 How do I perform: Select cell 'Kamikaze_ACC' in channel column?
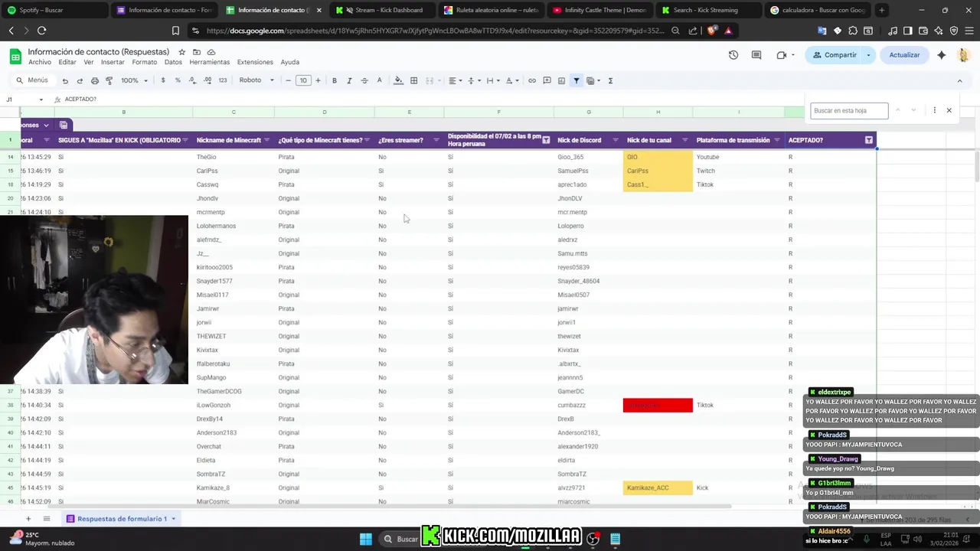658,487
